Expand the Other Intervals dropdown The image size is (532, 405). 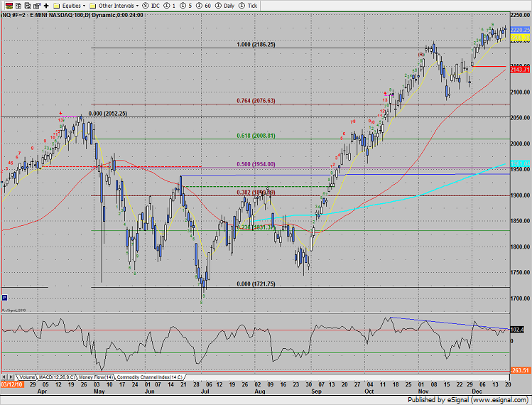coord(137,6)
